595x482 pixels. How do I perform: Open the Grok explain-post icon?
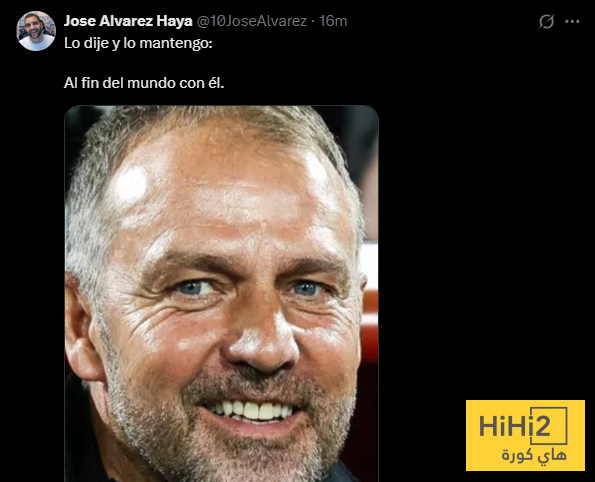[546, 22]
